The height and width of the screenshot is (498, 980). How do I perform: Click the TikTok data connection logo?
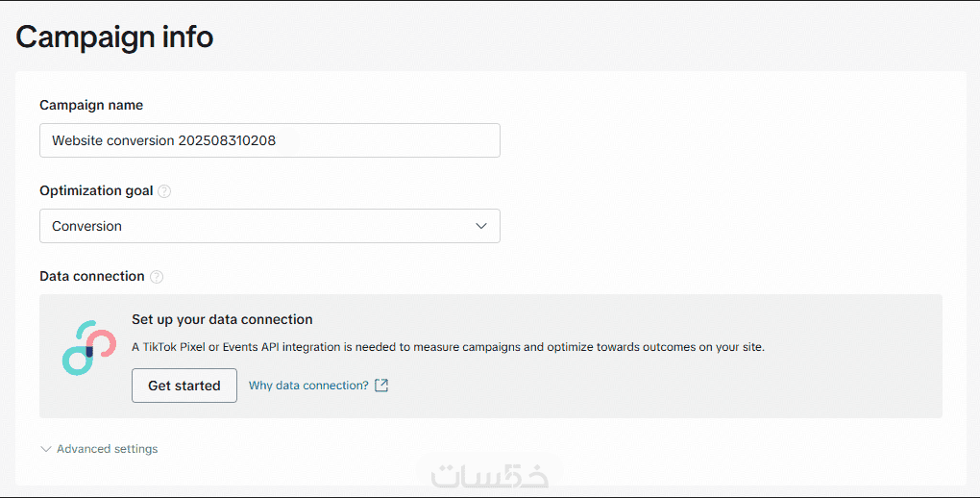pos(88,347)
